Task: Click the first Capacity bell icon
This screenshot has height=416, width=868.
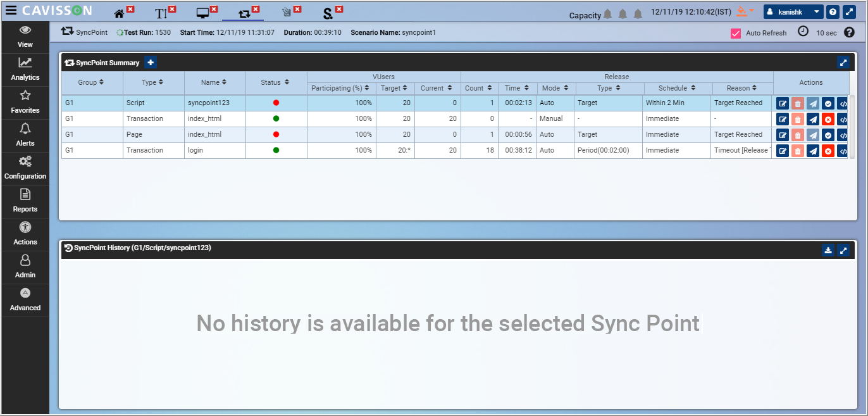Action: tap(607, 14)
